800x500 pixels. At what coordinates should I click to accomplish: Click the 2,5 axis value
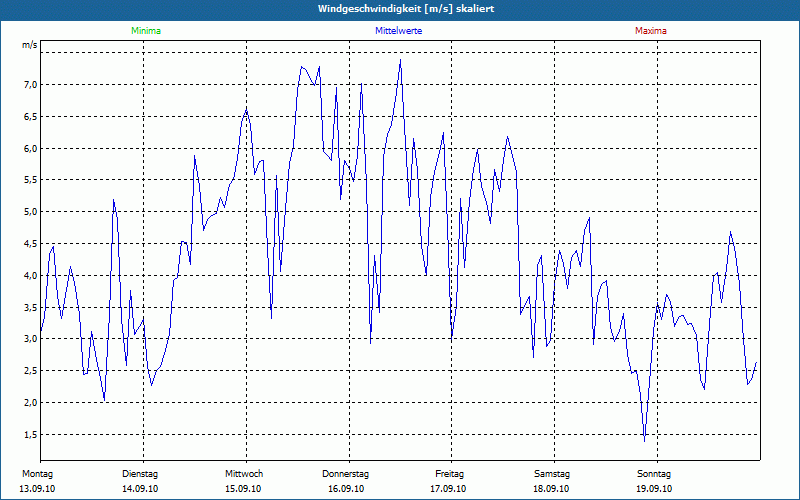31,371
